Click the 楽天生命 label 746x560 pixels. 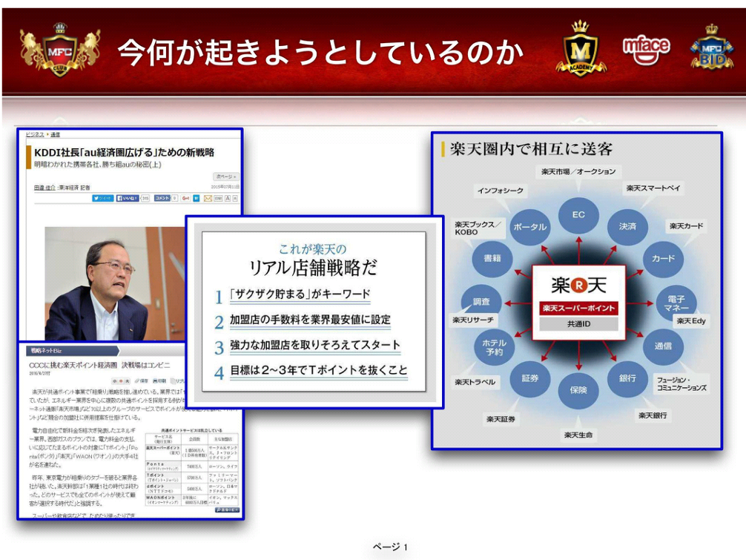click(578, 435)
